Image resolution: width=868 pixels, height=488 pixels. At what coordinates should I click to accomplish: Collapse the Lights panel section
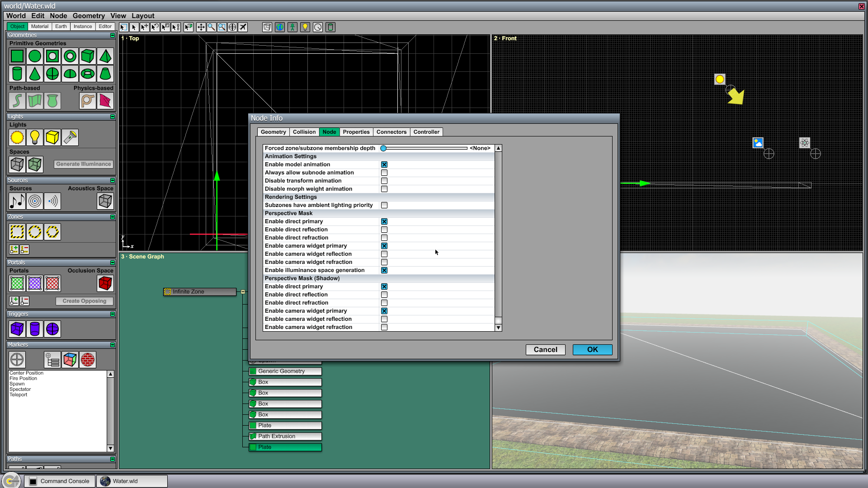click(113, 117)
